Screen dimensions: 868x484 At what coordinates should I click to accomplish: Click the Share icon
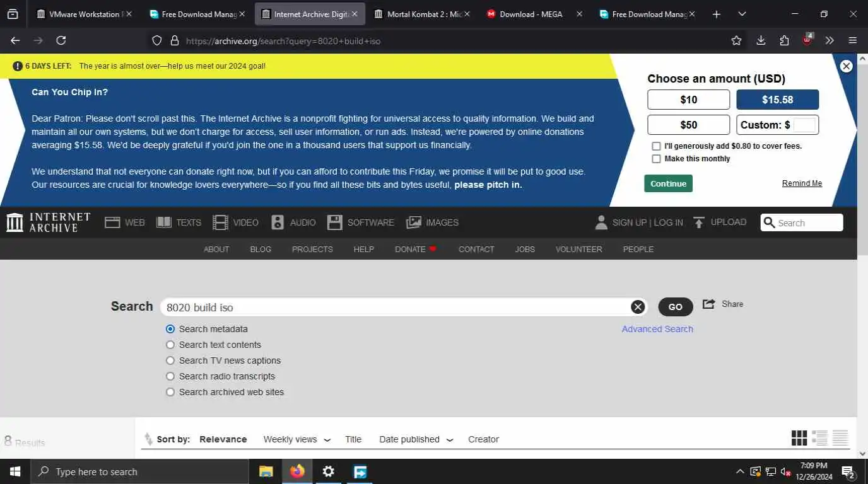click(x=708, y=304)
